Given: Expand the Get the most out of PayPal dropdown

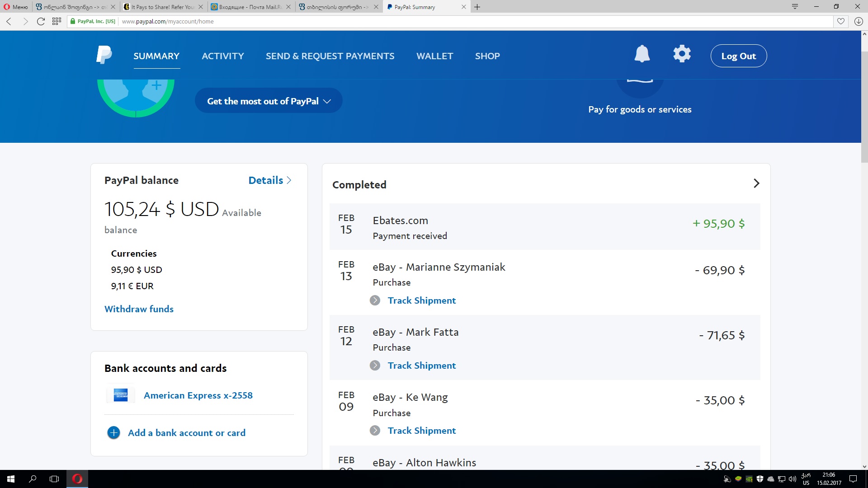Looking at the screenshot, I should [269, 101].
